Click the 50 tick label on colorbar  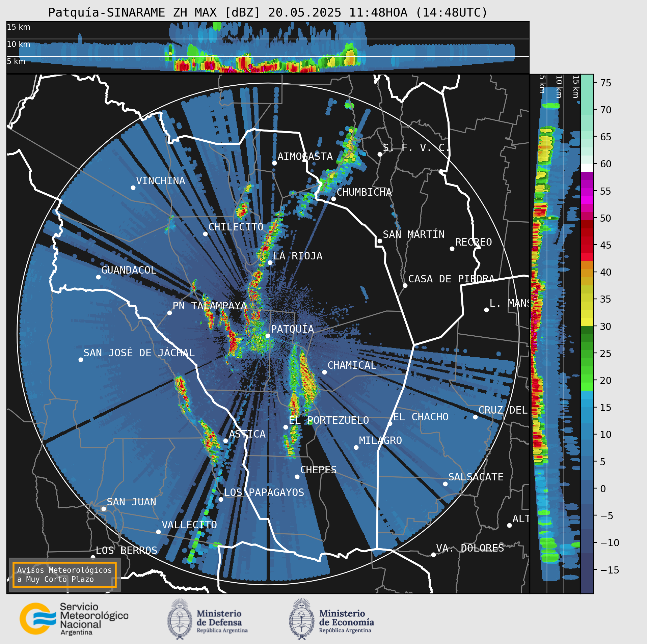(606, 218)
